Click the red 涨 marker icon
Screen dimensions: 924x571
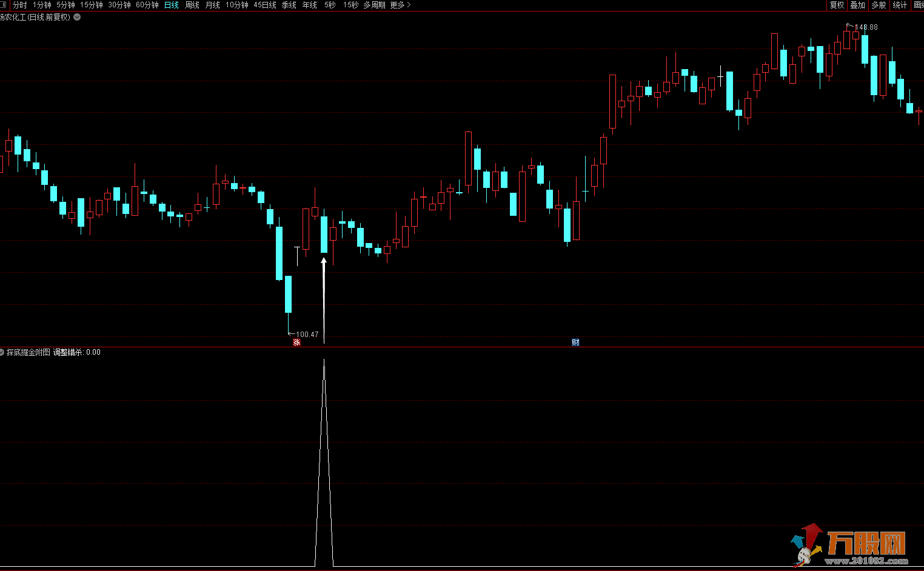tap(296, 342)
